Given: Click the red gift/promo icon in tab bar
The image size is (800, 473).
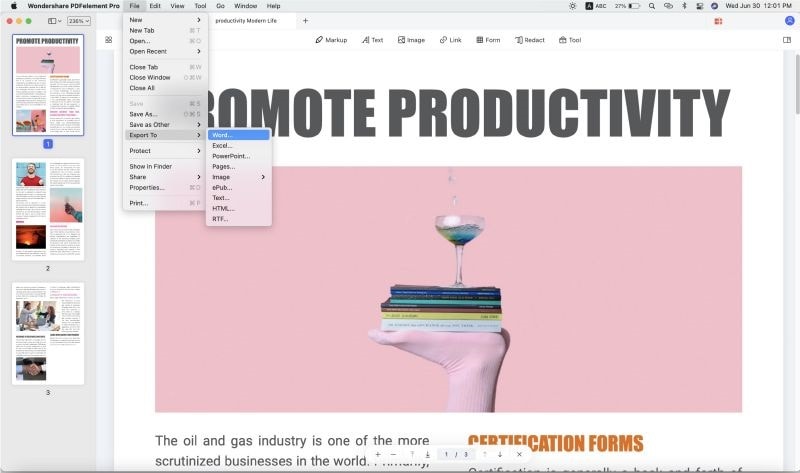Looking at the screenshot, I should click(718, 21).
